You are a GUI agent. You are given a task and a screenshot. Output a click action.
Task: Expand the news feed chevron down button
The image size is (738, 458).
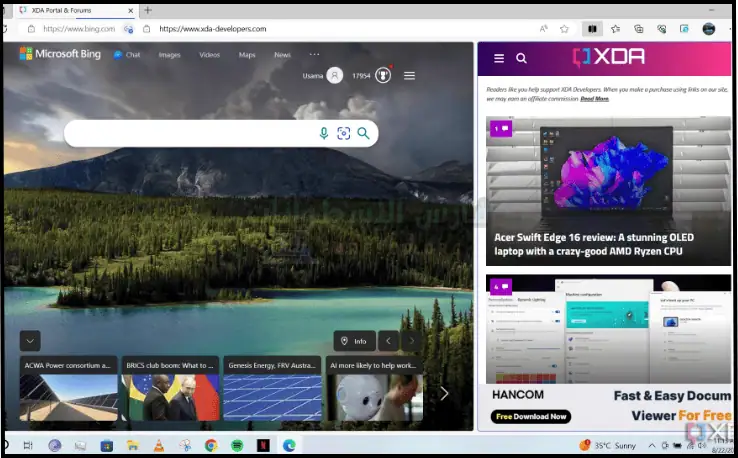pyautogui.click(x=30, y=340)
